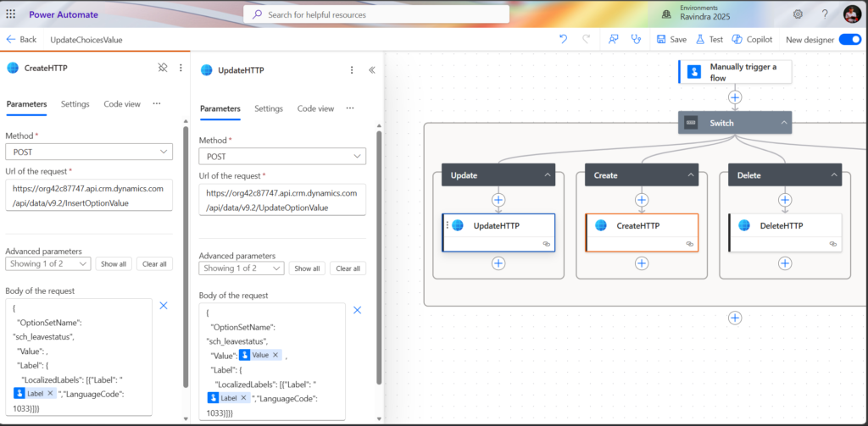Remove the Label token in UpdateHTTP body
868x426 pixels.
(243, 397)
